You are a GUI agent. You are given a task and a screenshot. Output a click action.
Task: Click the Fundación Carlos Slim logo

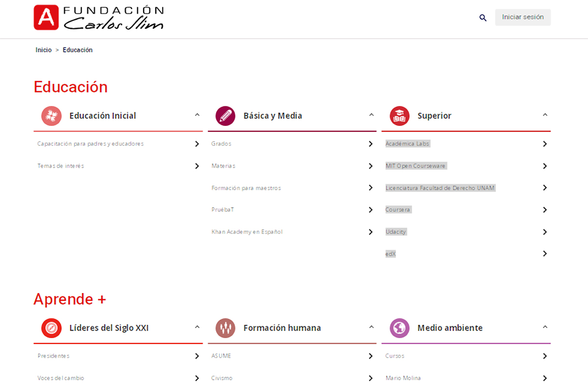[98, 18]
